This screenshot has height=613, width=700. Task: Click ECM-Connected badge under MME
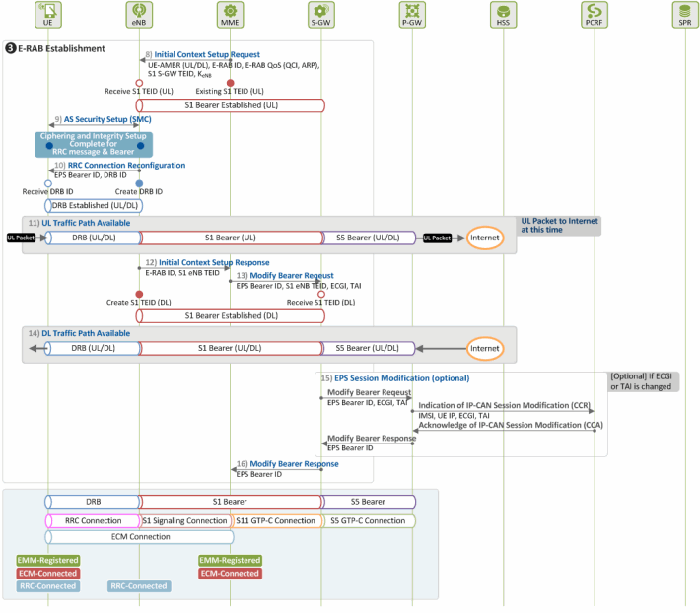tap(230, 574)
